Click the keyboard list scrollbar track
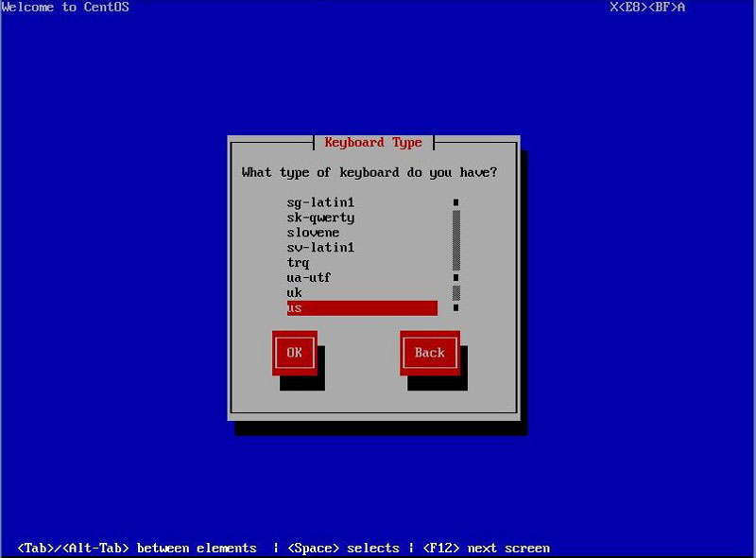This screenshot has height=558, width=756. (x=455, y=240)
